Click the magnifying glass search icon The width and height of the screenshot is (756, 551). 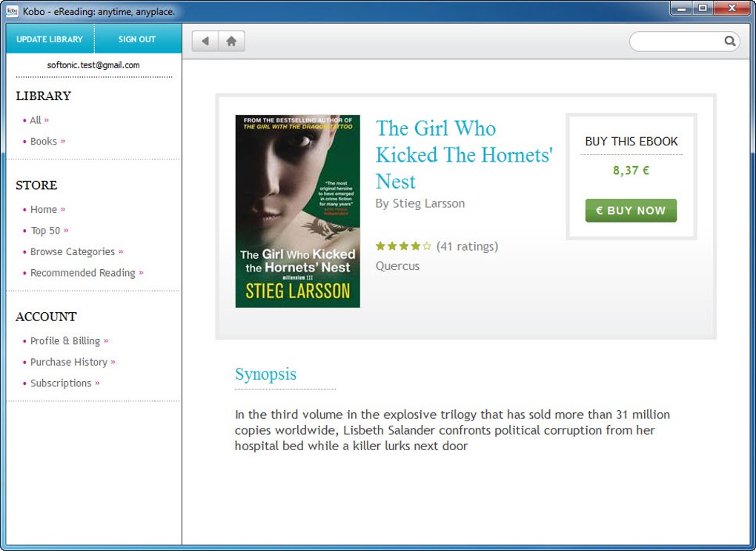730,42
